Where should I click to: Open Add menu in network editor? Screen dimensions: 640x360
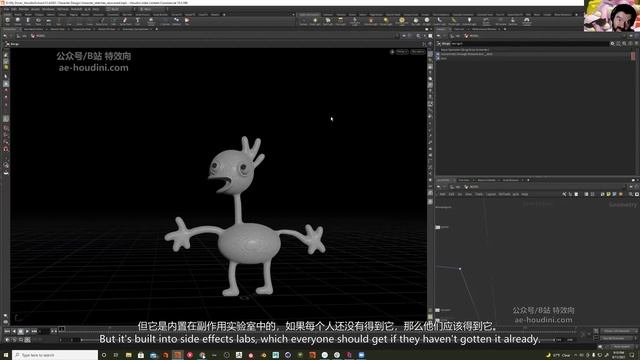442,194
